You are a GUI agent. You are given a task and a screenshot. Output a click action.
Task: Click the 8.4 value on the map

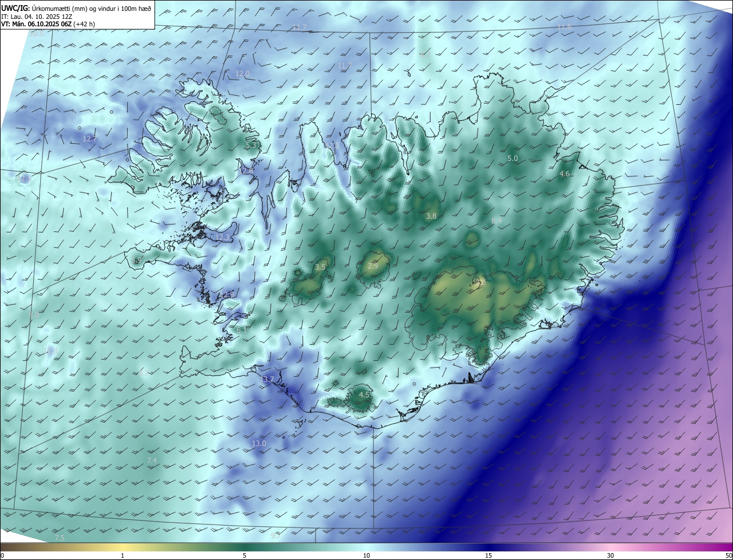(496, 220)
